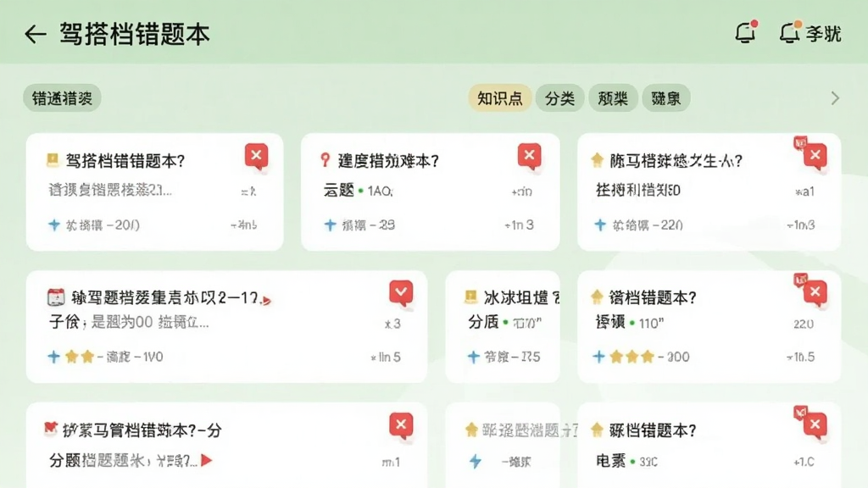The height and width of the screenshot is (488, 868).
Task: Click the red play arrow on the bottom-left card
Action: click(207, 460)
